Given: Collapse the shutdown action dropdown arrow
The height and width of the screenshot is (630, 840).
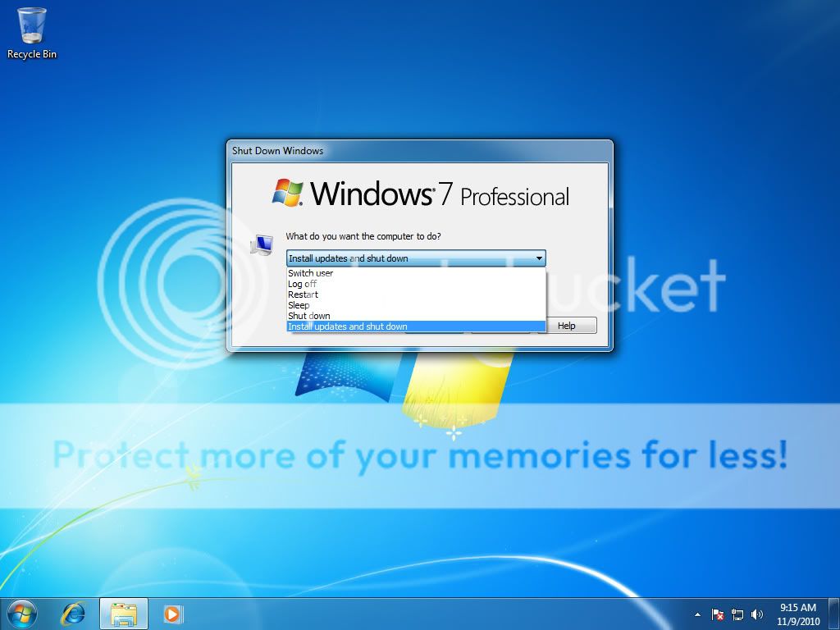Looking at the screenshot, I should click(x=539, y=258).
